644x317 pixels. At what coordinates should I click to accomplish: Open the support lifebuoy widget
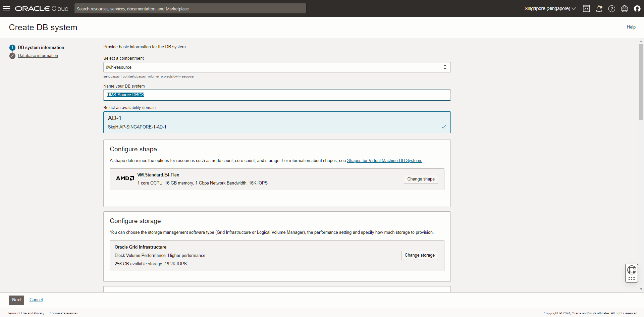click(x=632, y=273)
